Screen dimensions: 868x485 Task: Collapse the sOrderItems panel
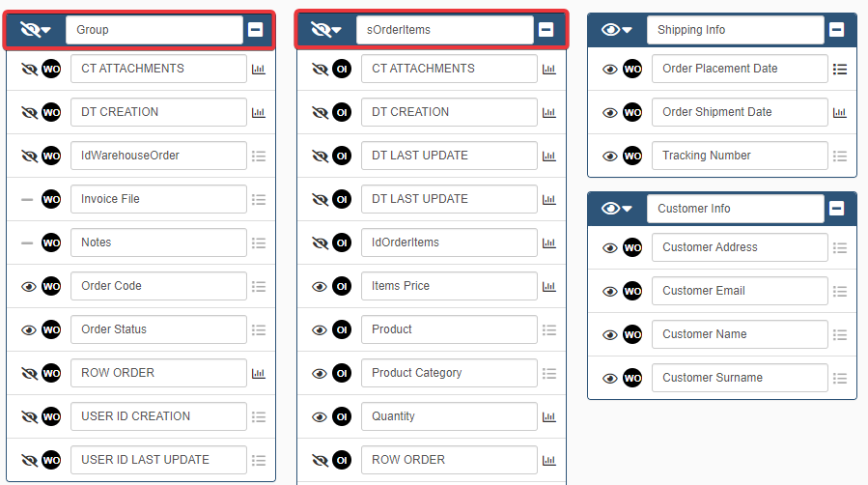pyautogui.click(x=546, y=30)
